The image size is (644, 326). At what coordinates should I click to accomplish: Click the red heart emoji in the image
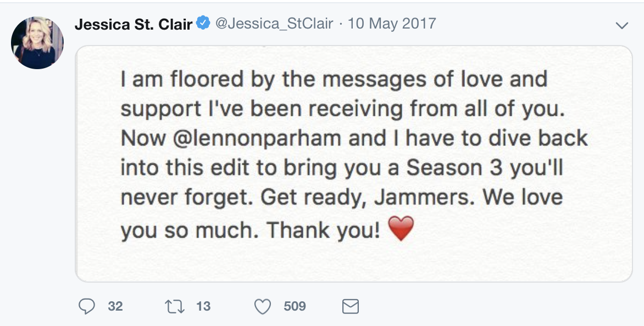[401, 229]
